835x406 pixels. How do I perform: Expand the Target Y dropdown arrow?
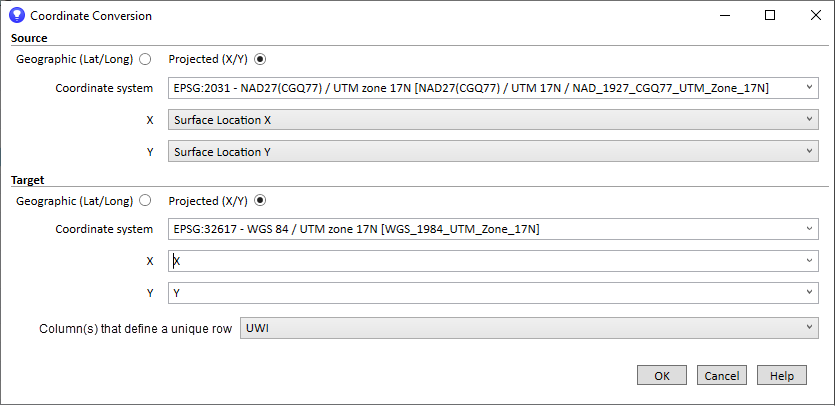tap(809, 293)
